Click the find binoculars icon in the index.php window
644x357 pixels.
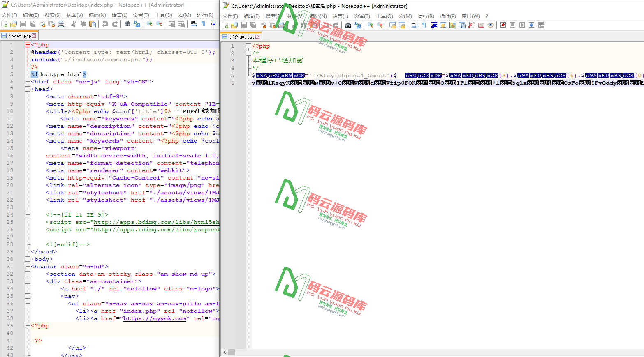pos(127,24)
